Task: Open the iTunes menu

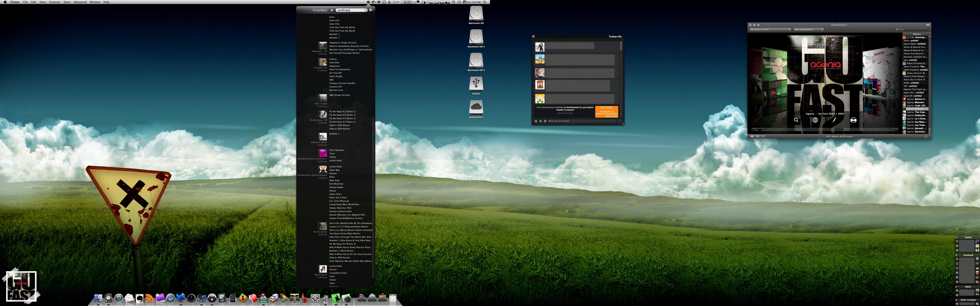Action: (15, 2)
